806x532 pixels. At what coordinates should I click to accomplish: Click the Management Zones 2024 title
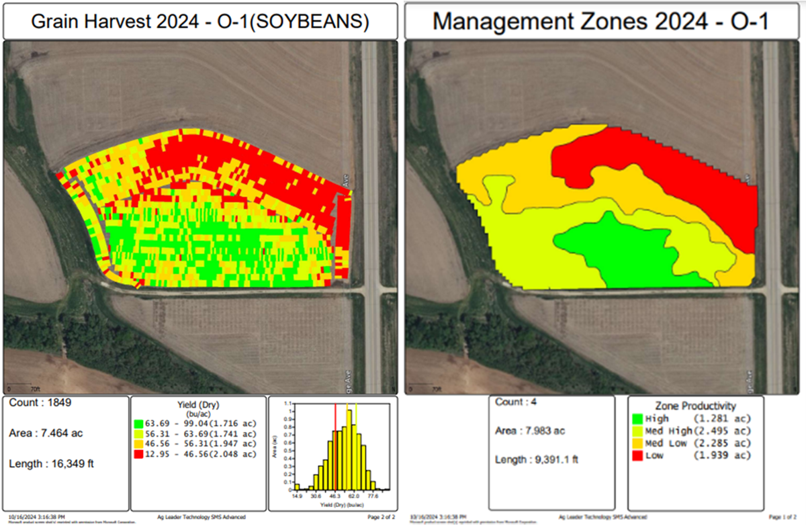(x=601, y=21)
